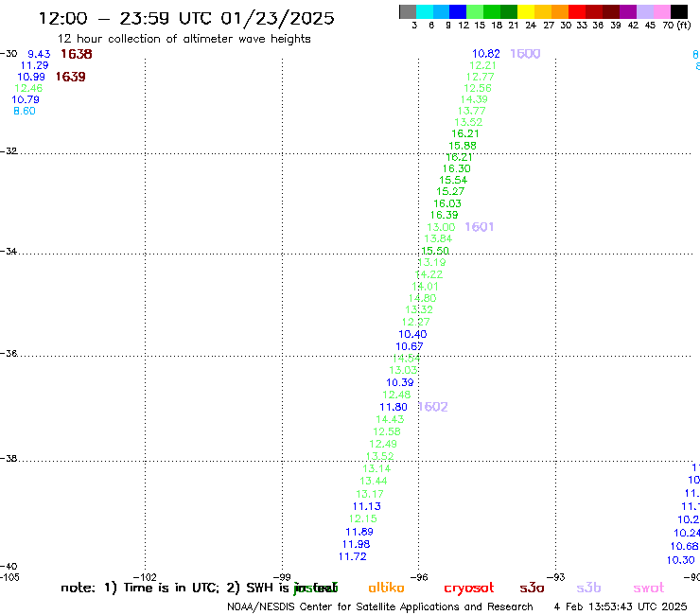Select the wave height value '13.84'

(438, 239)
